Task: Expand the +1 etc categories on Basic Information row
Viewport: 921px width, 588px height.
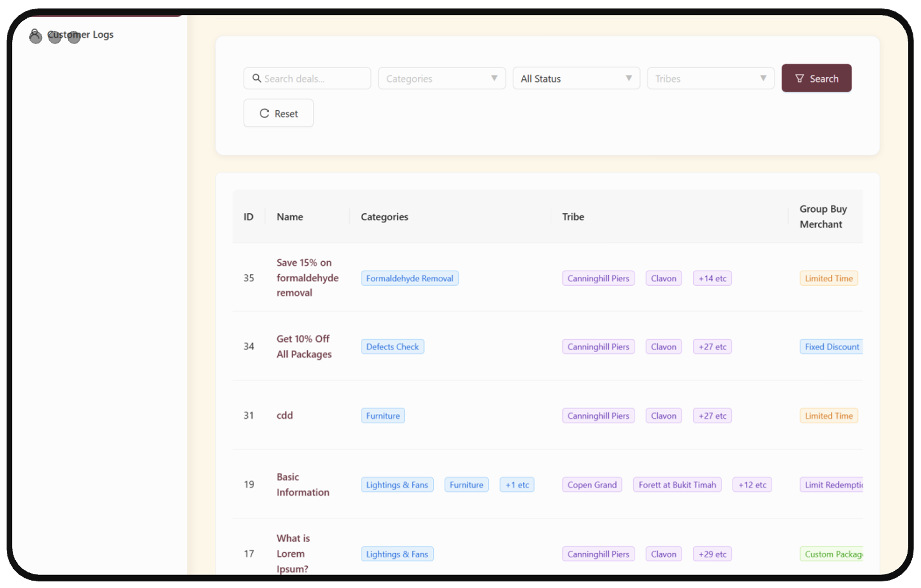Action: [517, 484]
